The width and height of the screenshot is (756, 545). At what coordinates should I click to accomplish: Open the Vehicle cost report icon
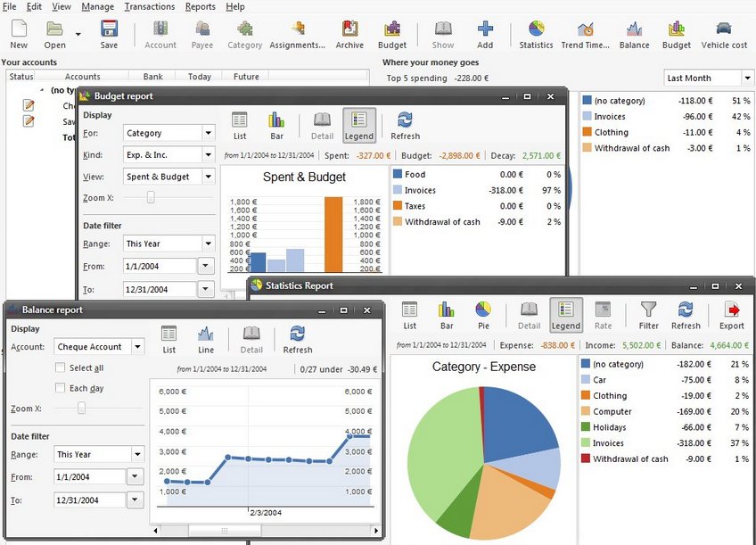pos(724,29)
